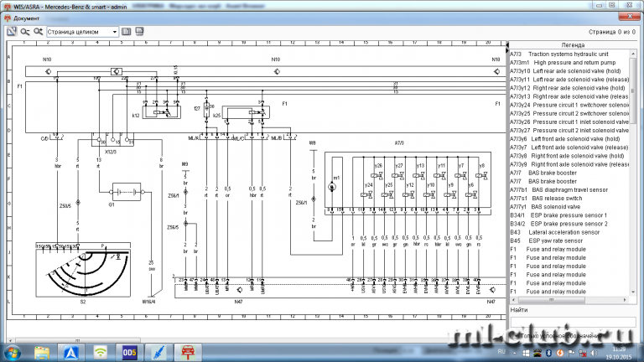Image resolution: width=644 pixels, height=362 pixels.
Task: Select 'B34/1 ESP brake pressure sensor 1'
Action: click(569, 215)
